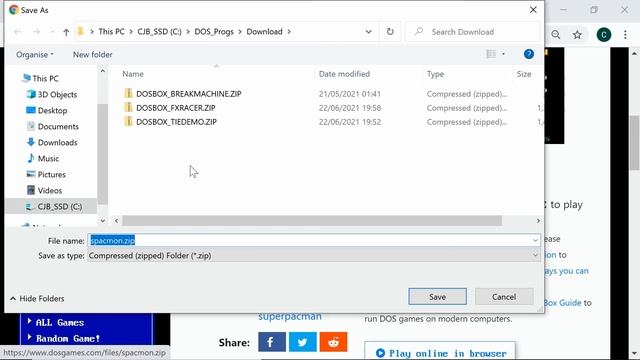Go back using the back arrow
The image size is (640, 360).
tap(18, 32)
